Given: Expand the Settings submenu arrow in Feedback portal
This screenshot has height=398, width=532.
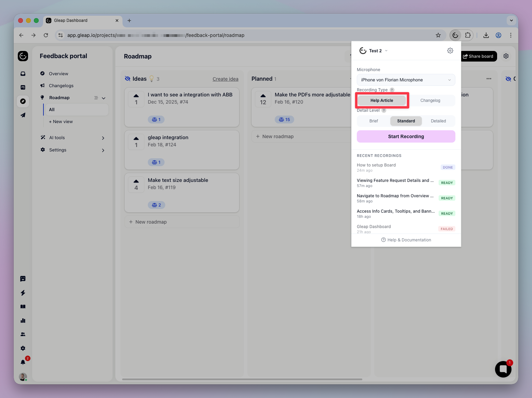Looking at the screenshot, I should pos(103,150).
